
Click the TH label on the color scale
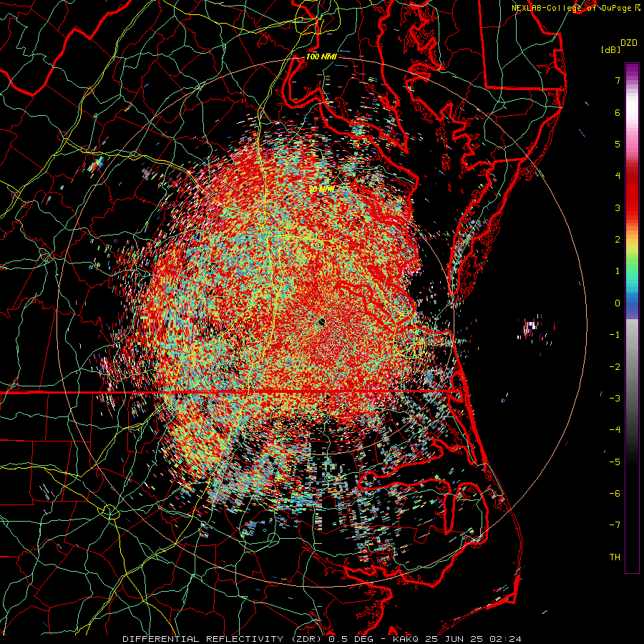pyautogui.click(x=615, y=557)
